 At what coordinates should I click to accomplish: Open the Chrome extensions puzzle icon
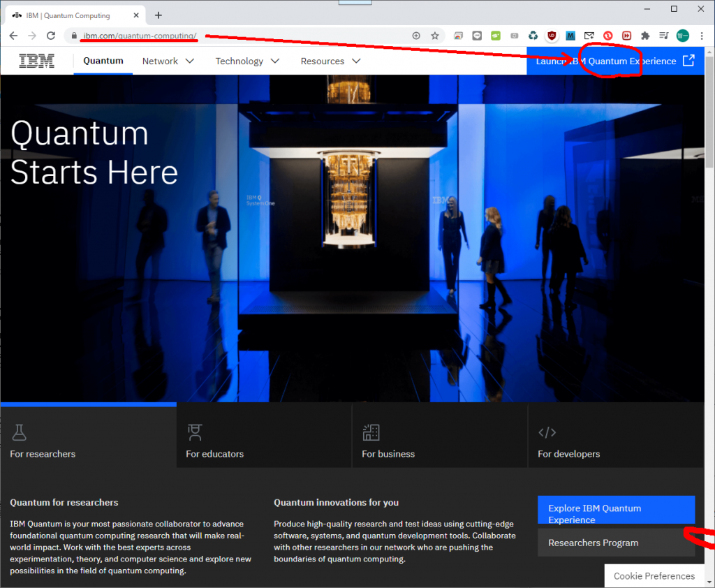click(x=645, y=36)
